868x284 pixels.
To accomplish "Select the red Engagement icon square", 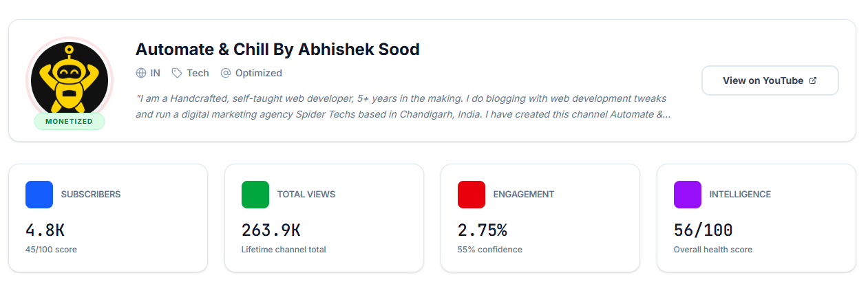I will click(472, 195).
